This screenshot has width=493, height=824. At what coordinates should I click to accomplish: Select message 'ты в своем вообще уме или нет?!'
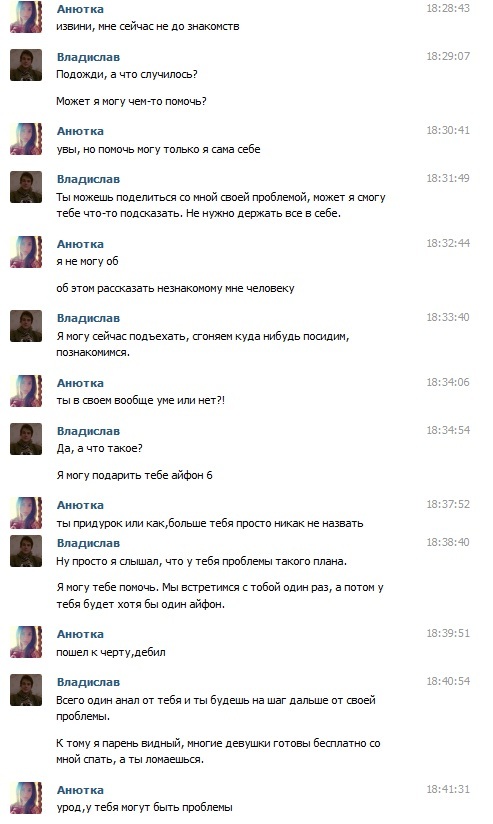140,400
